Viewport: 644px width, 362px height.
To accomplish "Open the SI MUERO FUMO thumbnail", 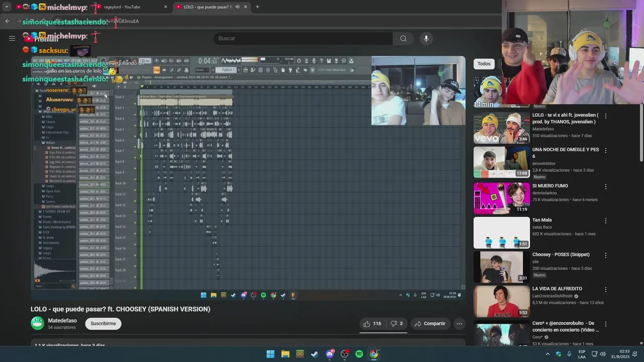I will point(501,198).
